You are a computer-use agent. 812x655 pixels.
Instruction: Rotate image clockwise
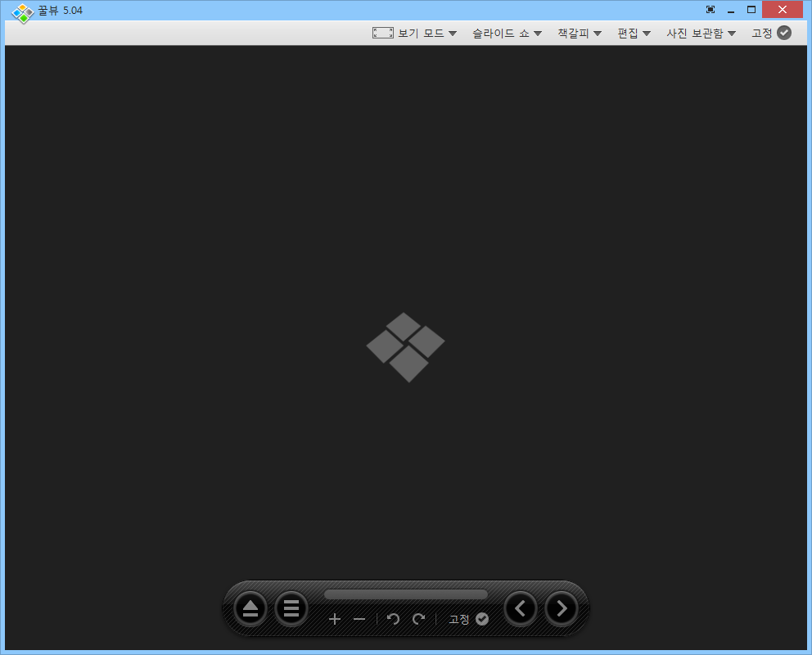418,619
